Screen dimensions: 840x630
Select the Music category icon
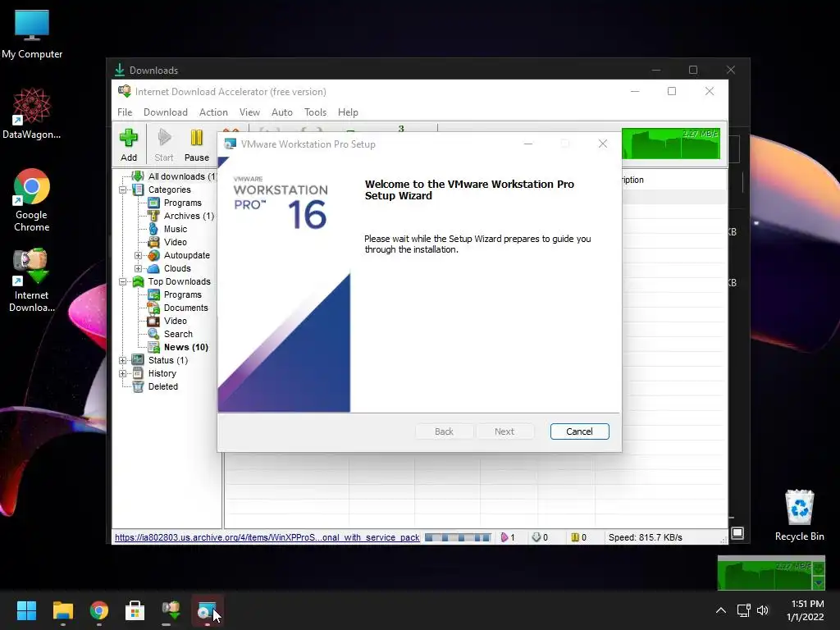tap(153, 229)
